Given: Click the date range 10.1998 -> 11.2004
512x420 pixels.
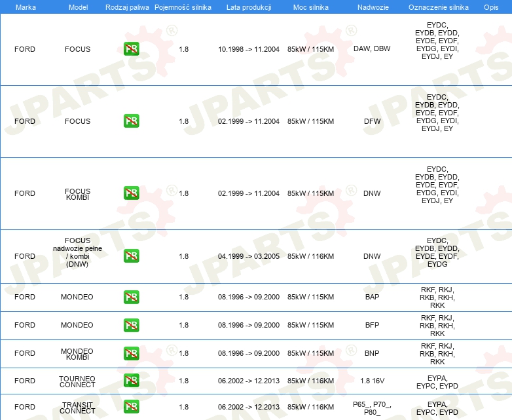Looking at the screenshot, I should coord(249,49).
